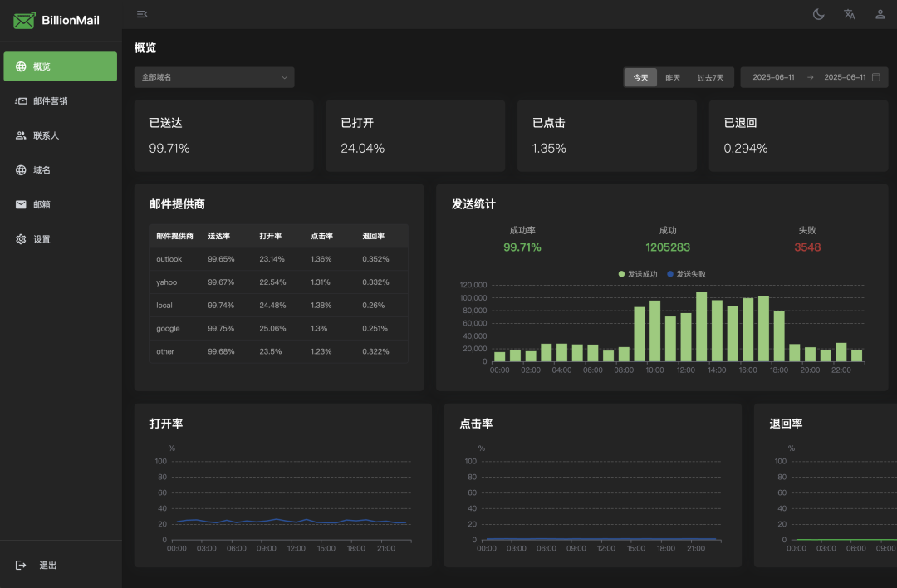This screenshot has width=897, height=588.
Task: Open 域名 sidebar menu item
Action: (x=60, y=170)
